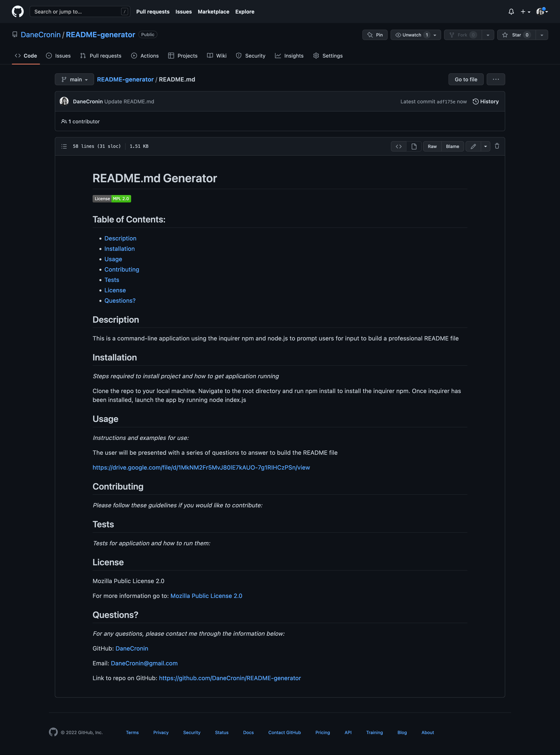View commit History with clock icon

click(485, 101)
